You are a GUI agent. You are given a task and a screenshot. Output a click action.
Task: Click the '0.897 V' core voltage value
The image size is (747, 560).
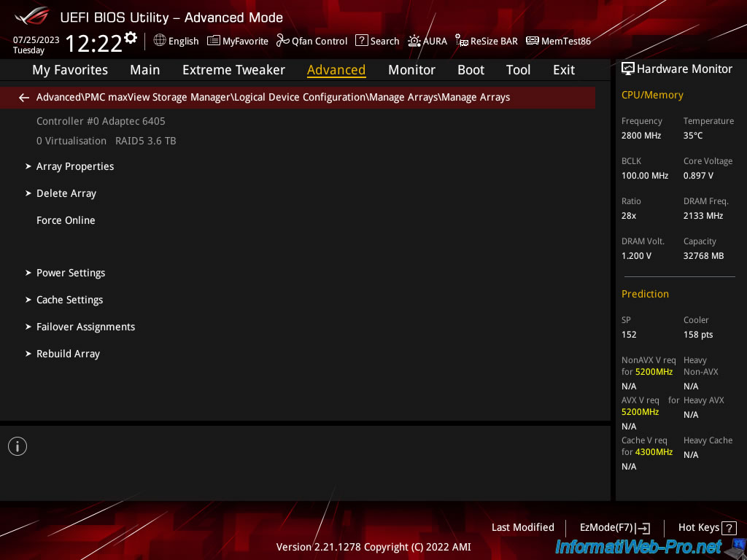pos(698,176)
